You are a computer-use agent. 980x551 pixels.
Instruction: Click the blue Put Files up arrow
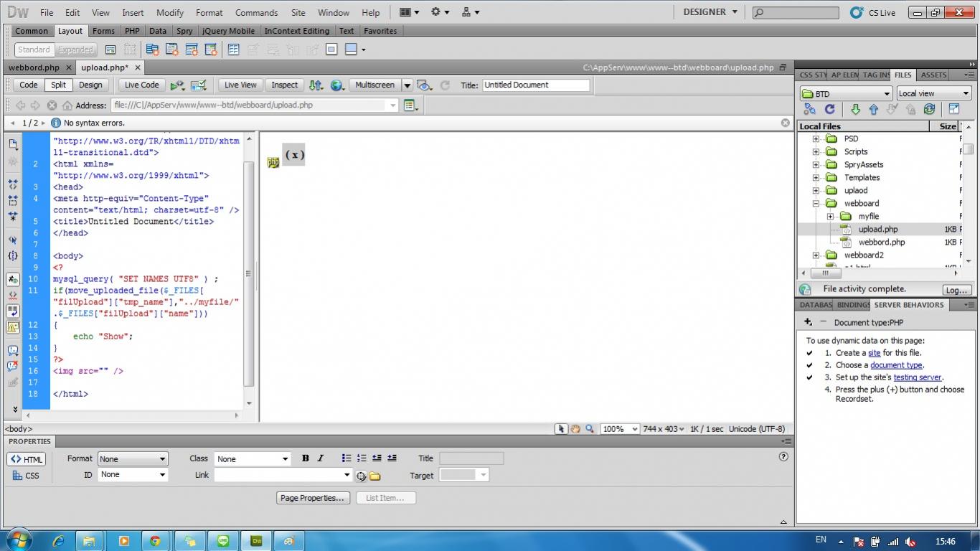[873, 109]
